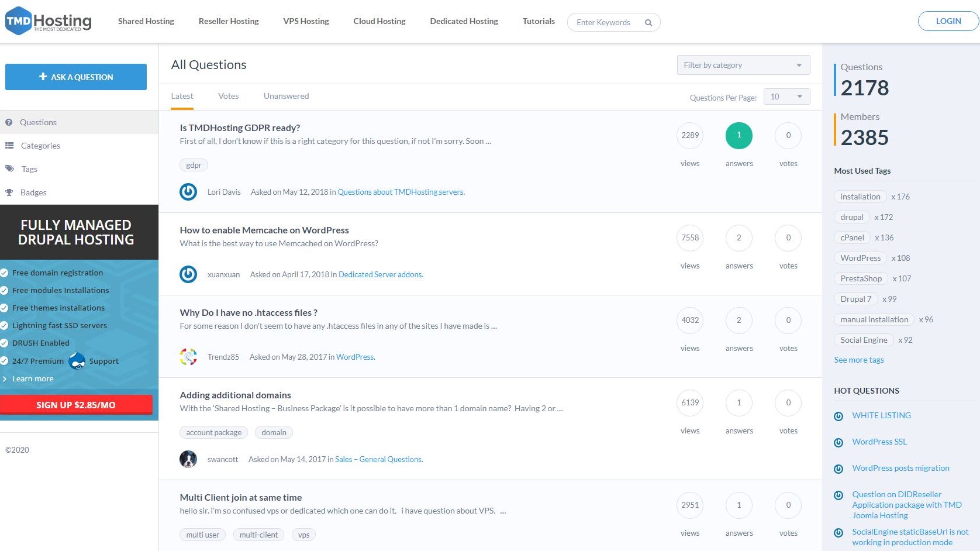
Task: Click the 2951 views counter circle
Action: coord(690,505)
